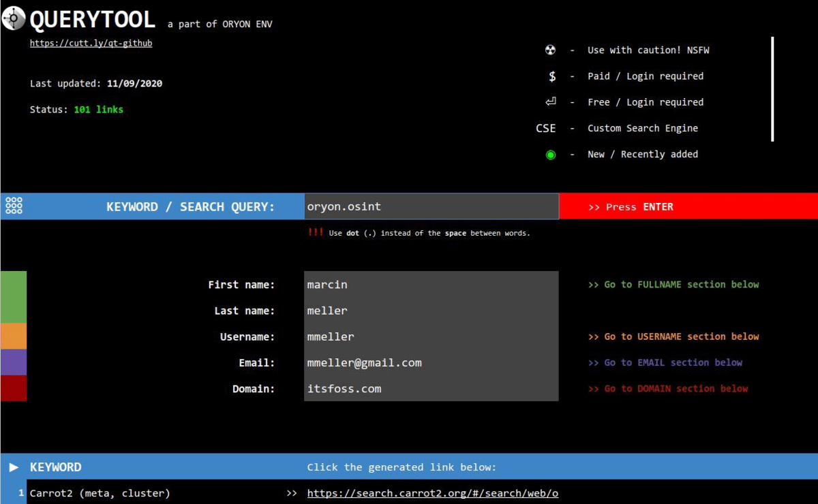Click the Domain input showing itsfoss.com
The height and width of the screenshot is (504, 818).
(x=431, y=388)
